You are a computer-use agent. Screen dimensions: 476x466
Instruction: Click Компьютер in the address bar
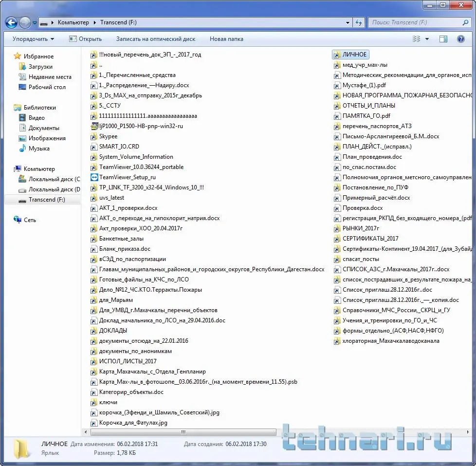73,22
